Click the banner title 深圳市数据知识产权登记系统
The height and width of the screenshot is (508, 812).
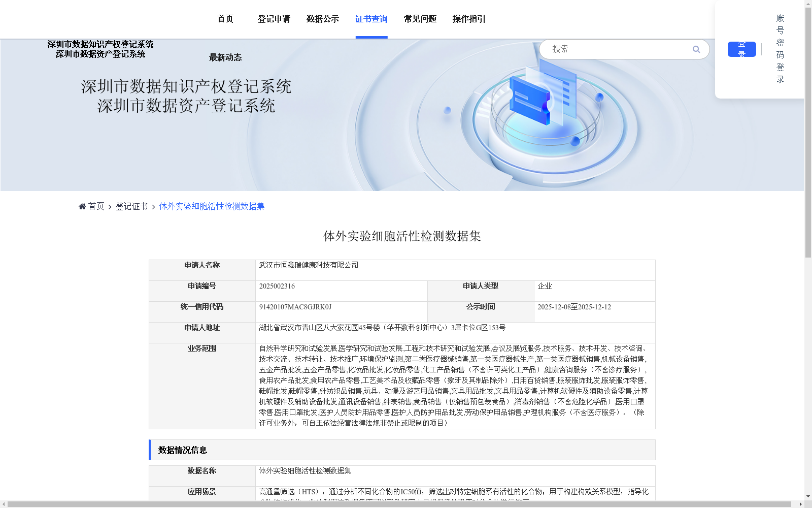[x=186, y=86]
